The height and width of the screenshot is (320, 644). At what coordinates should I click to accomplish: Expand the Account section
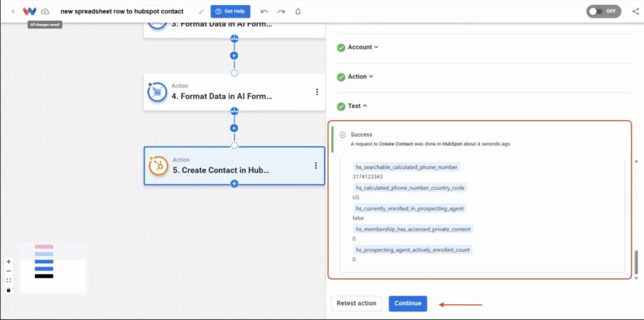(363, 47)
